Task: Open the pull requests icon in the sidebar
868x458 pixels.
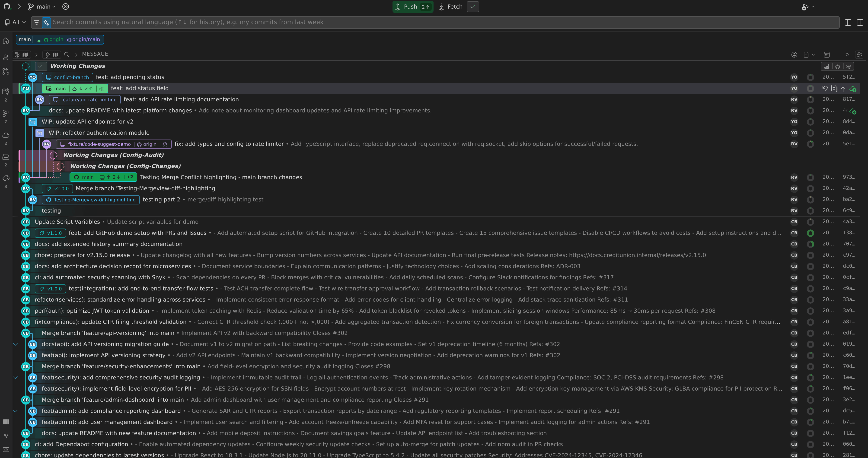Action: [6, 71]
